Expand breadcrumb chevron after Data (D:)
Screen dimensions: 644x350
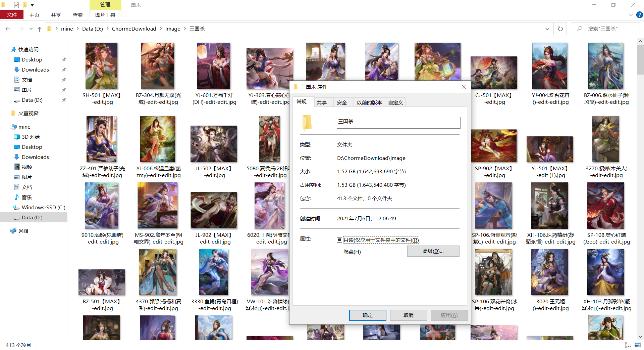tap(108, 29)
